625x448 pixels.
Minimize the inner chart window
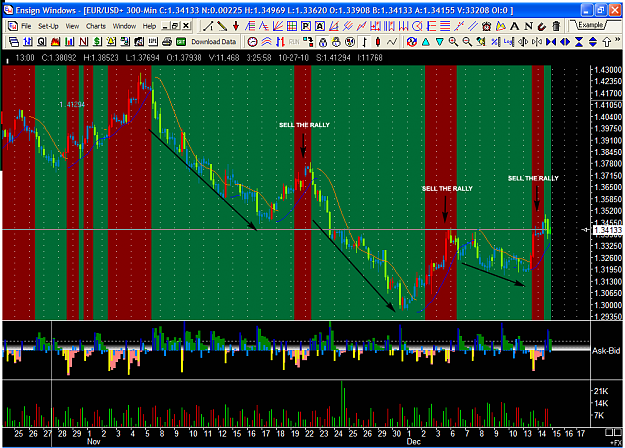(x=166, y=26)
